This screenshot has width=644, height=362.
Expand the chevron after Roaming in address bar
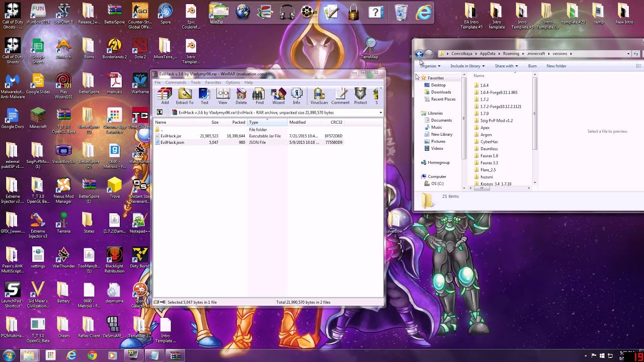tap(523, 54)
